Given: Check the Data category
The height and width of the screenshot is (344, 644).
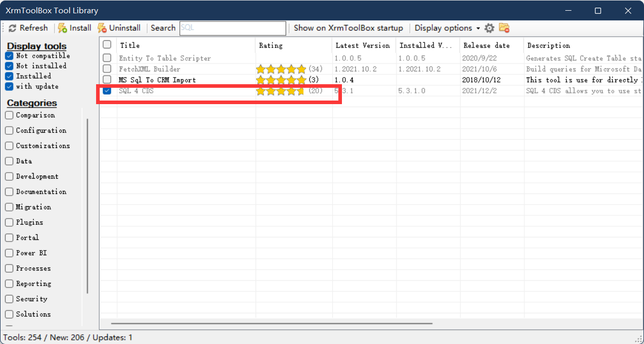Looking at the screenshot, I should [9, 161].
